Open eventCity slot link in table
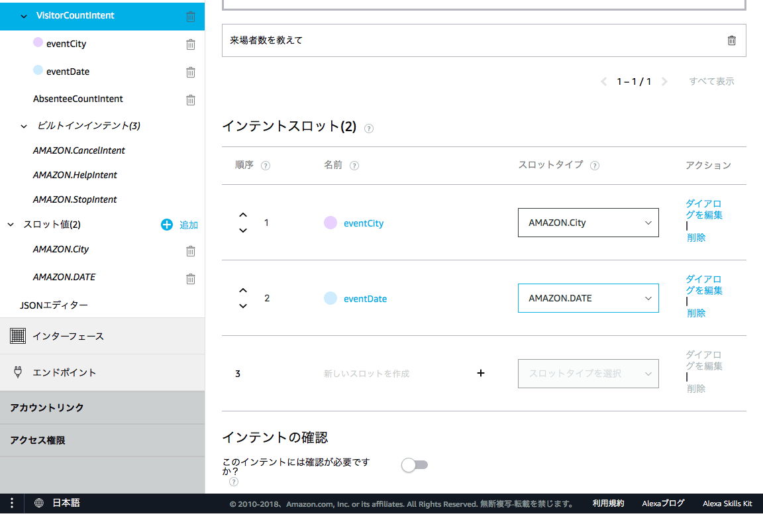763x532 pixels. coord(364,223)
